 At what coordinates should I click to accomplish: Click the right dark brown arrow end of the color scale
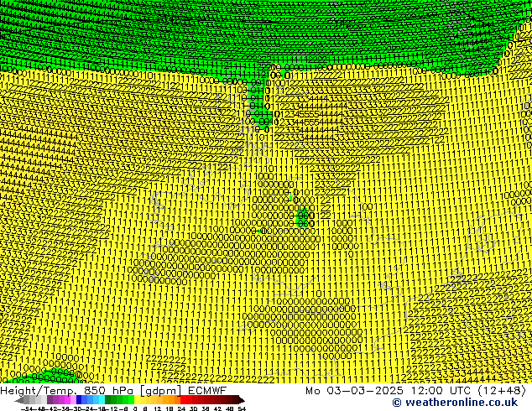(x=241, y=400)
